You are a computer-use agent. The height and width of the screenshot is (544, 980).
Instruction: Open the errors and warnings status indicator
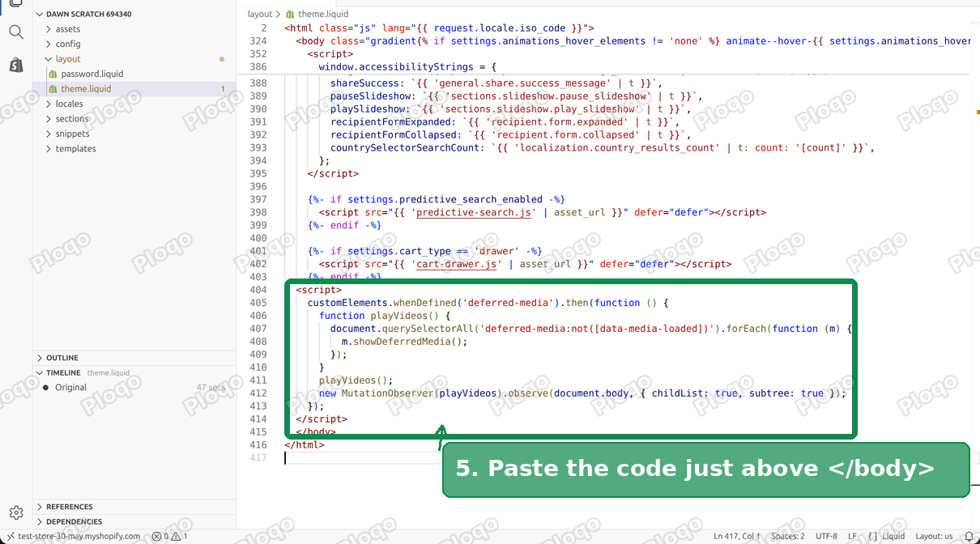click(x=169, y=536)
